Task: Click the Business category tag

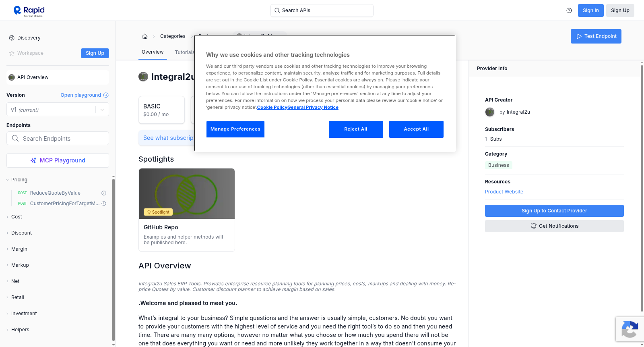Action: tap(499, 165)
